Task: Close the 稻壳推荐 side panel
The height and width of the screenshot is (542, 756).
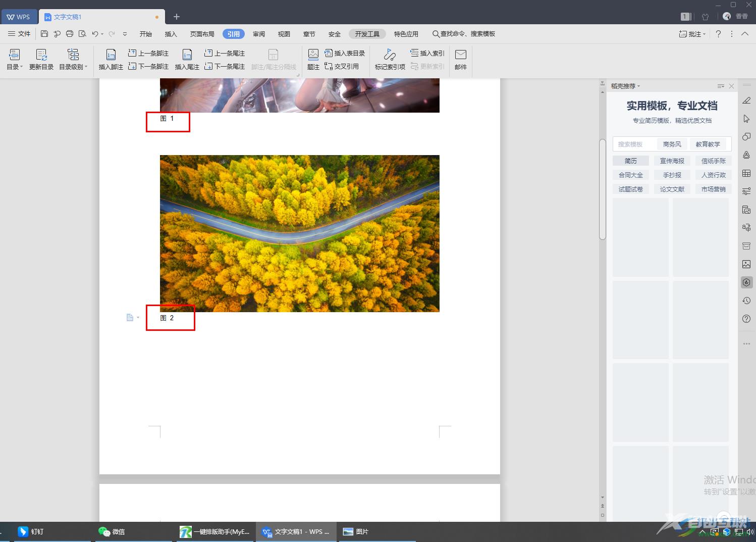Action: [731, 86]
